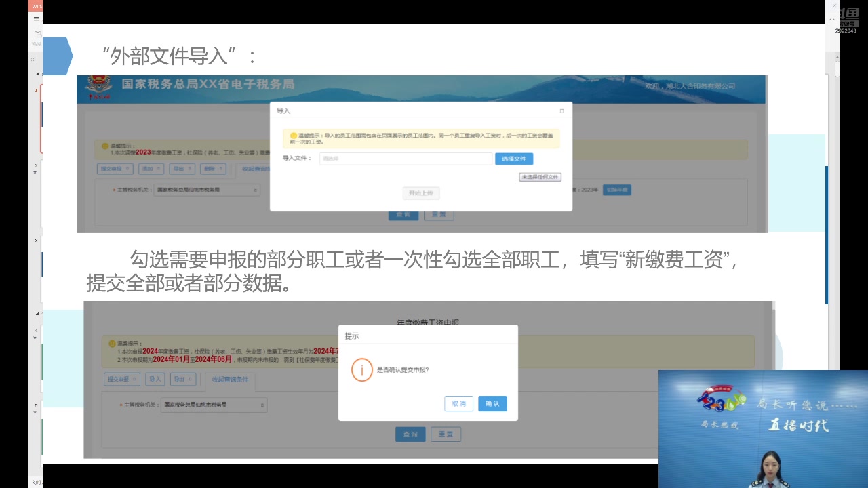Click lower 提交申报 dropdown button
868x488 pixels.
(x=122, y=379)
